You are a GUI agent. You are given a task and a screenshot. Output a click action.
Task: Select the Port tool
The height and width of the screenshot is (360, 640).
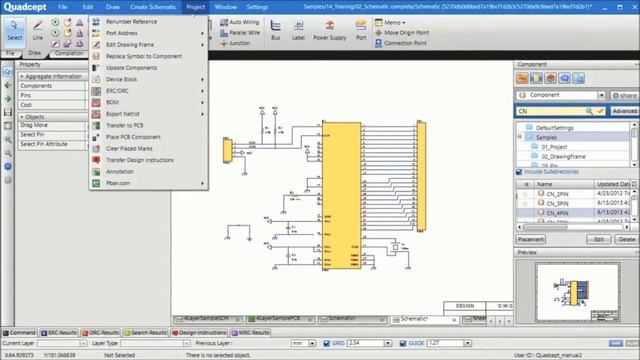coord(361,31)
